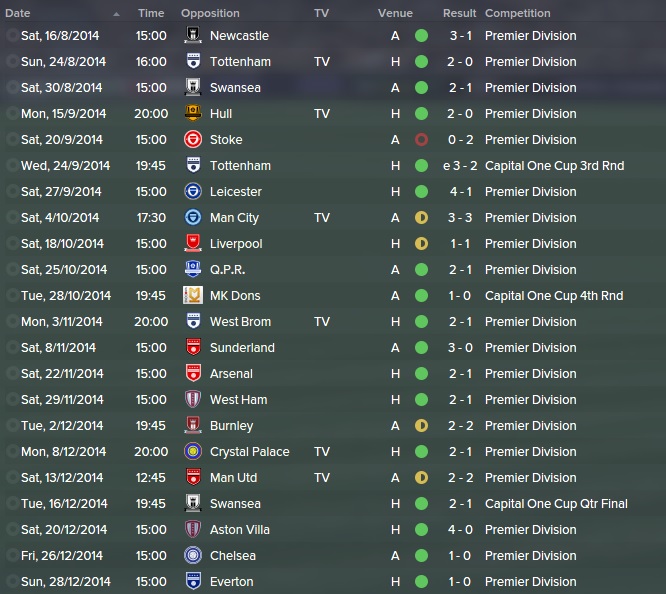Open the Everton team link
Viewport: 666px width, 594px height.
pyautogui.click(x=231, y=581)
